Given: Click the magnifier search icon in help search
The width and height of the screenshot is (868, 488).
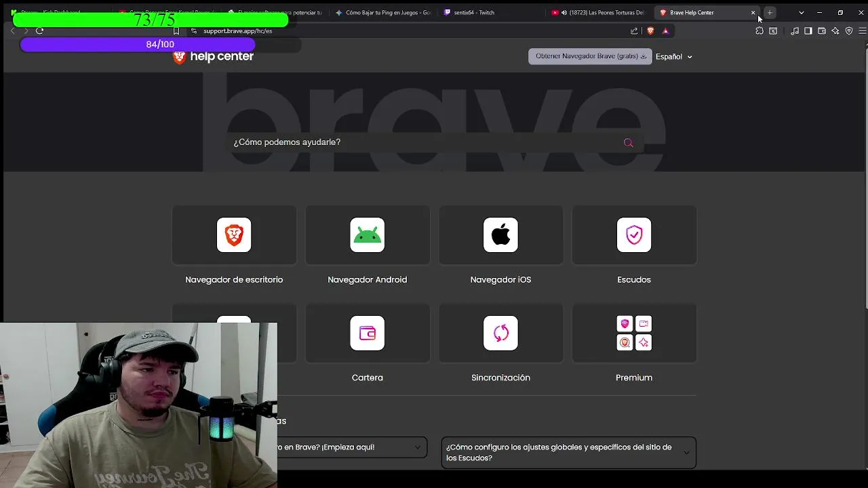Looking at the screenshot, I should (x=628, y=142).
